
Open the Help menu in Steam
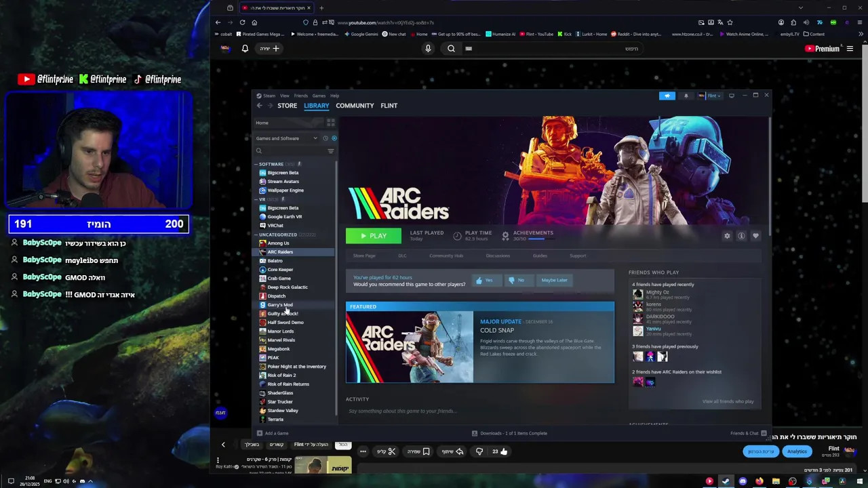tap(334, 96)
